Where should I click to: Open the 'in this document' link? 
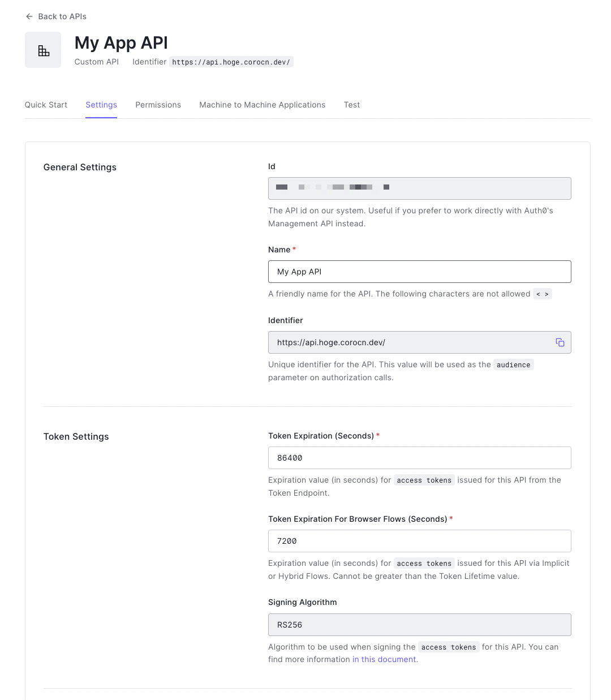click(385, 659)
